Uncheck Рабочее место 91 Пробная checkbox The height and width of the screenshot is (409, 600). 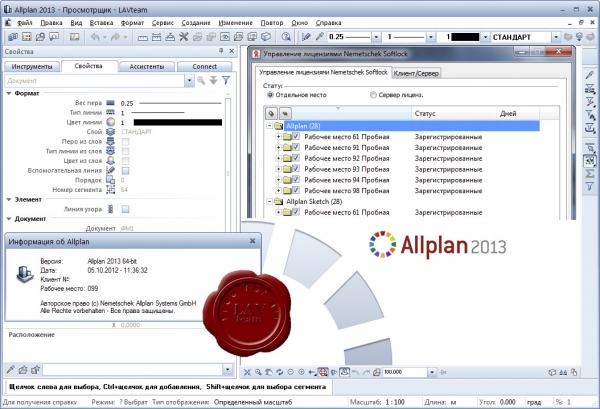click(x=296, y=147)
